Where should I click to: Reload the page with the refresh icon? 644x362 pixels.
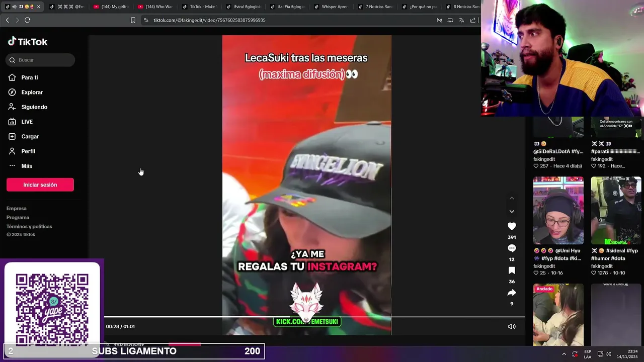(27, 20)
